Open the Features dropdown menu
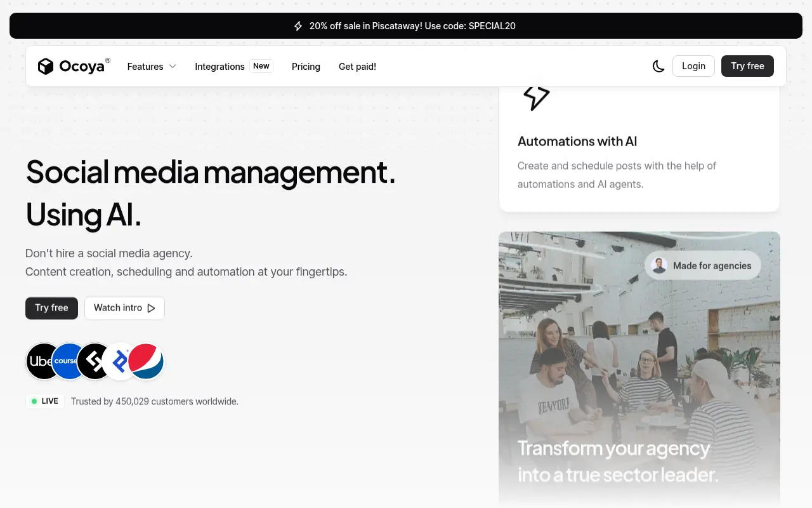This screenshot has height=508, width=812. coord(145,67)
